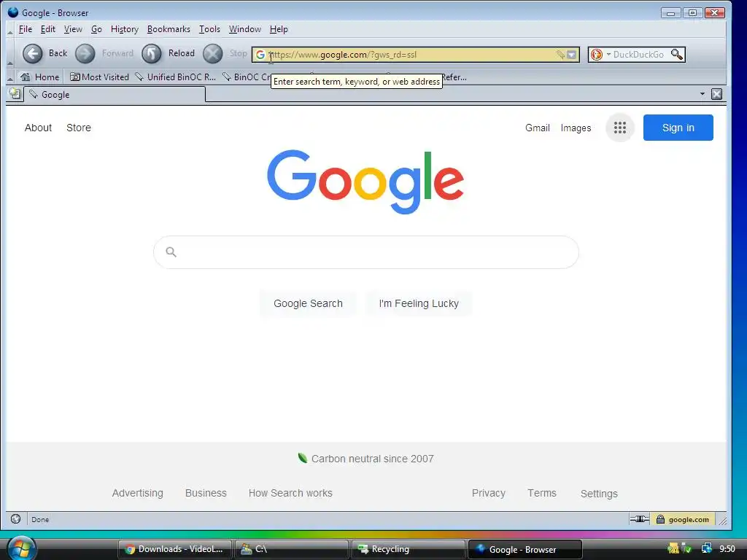Open the Window menu
The height and width of the screenshot is (560, 747).
245,29
